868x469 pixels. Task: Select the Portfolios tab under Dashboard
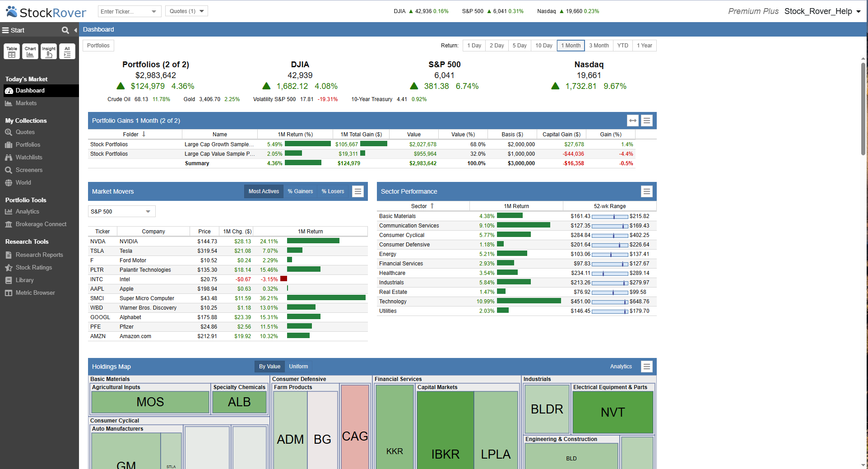point(98,45)
